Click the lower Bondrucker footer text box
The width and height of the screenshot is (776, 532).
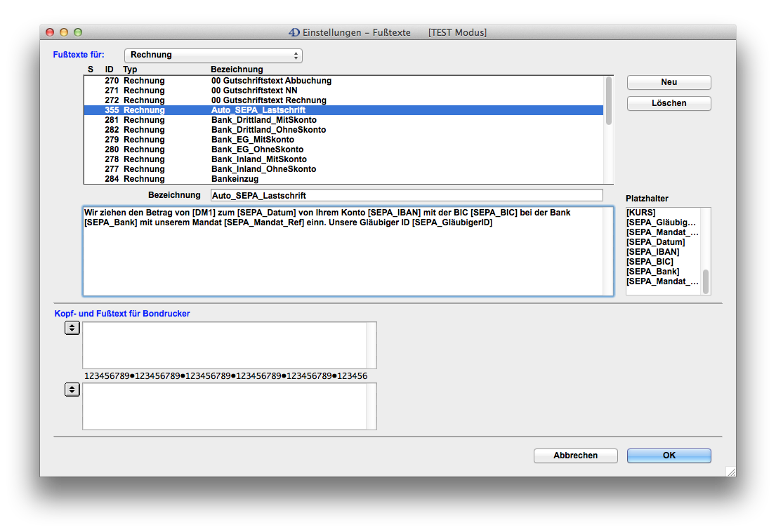point(225,406)
